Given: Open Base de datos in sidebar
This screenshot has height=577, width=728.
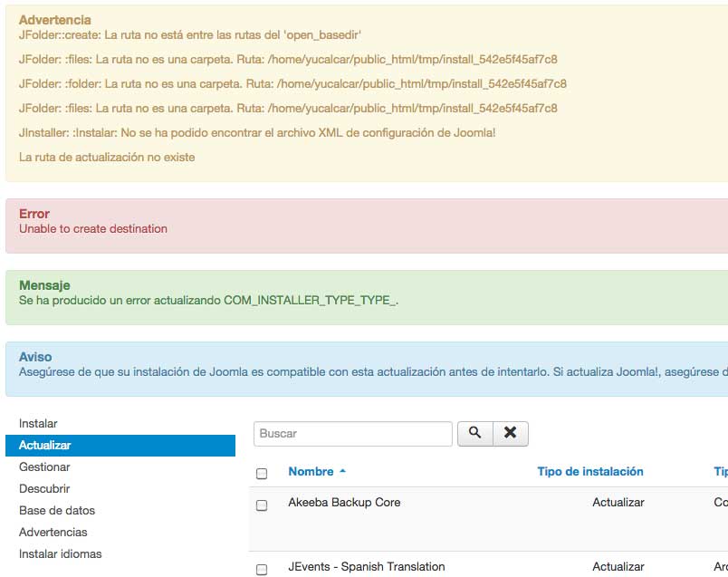Looking at the screenshot, I should pyautogui.click(x=57, y=510).
